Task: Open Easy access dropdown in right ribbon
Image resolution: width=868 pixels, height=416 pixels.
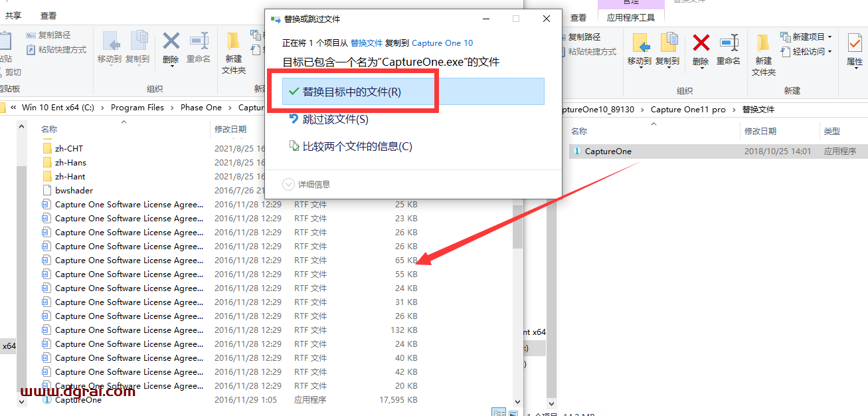Action: click(806, 51)
